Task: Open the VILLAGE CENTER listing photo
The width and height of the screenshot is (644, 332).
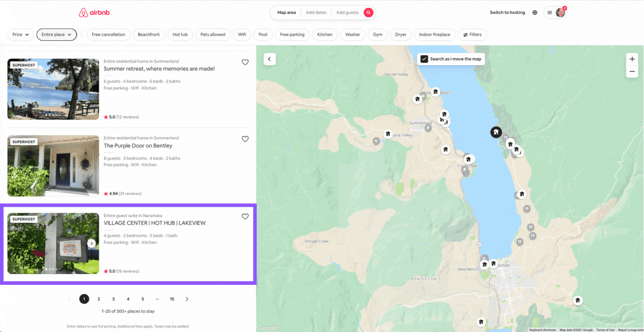Action: tap(53, 243)
